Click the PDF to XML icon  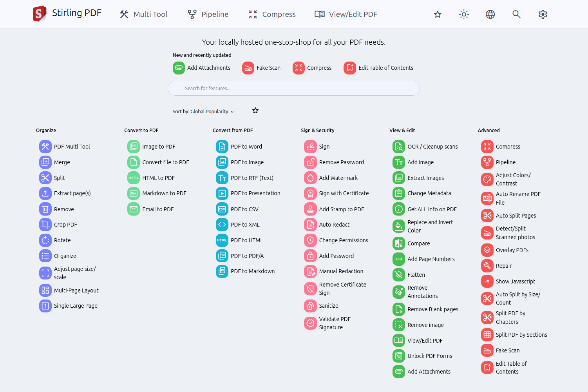(x=222, y=225)
